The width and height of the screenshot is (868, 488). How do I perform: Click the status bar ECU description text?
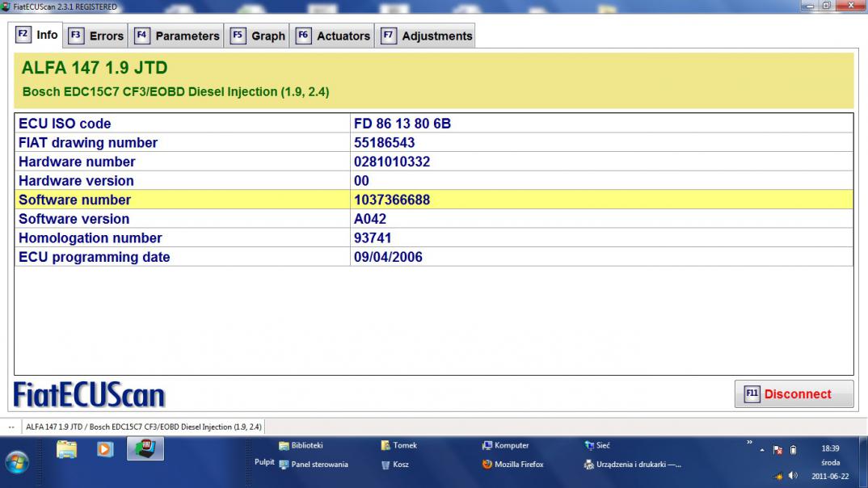pyautogui.click(x=144, y=427)
